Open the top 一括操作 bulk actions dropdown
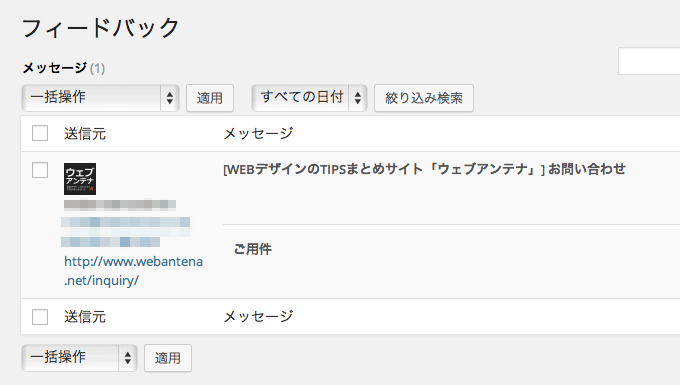This screenshot has height=385, width=680. point(100,98)
